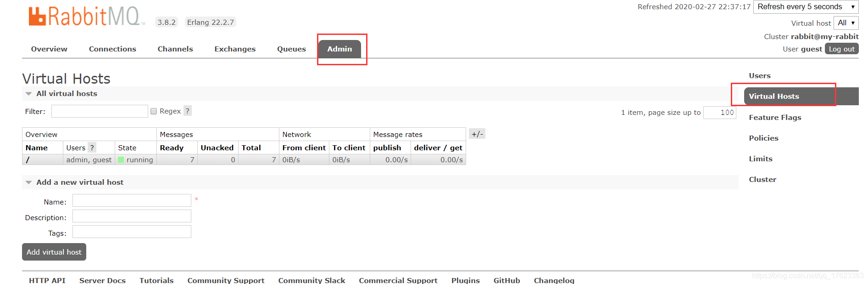Open the Server Docs link
The height and width of the screenshot is (284, 868).
click(x=102, y=280)
